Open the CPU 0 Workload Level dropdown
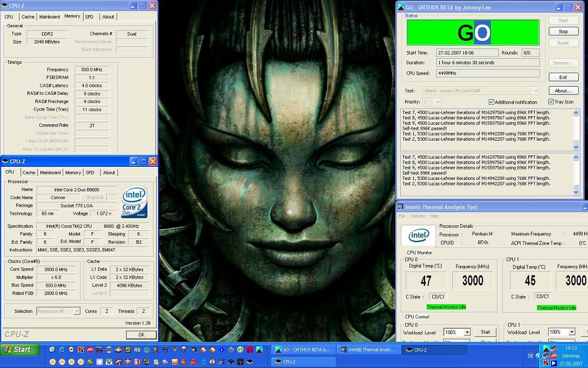The height and width of the screenshot is (368, 588). 467,333
